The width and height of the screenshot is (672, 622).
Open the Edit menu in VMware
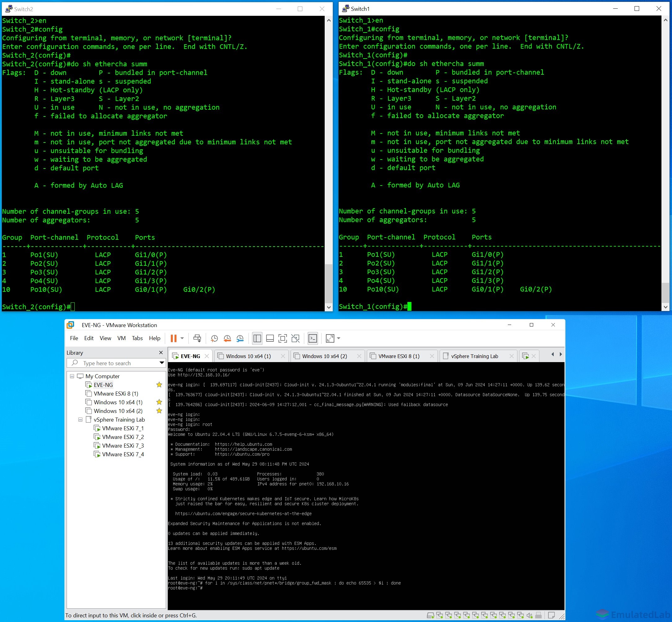click(89, 338)
